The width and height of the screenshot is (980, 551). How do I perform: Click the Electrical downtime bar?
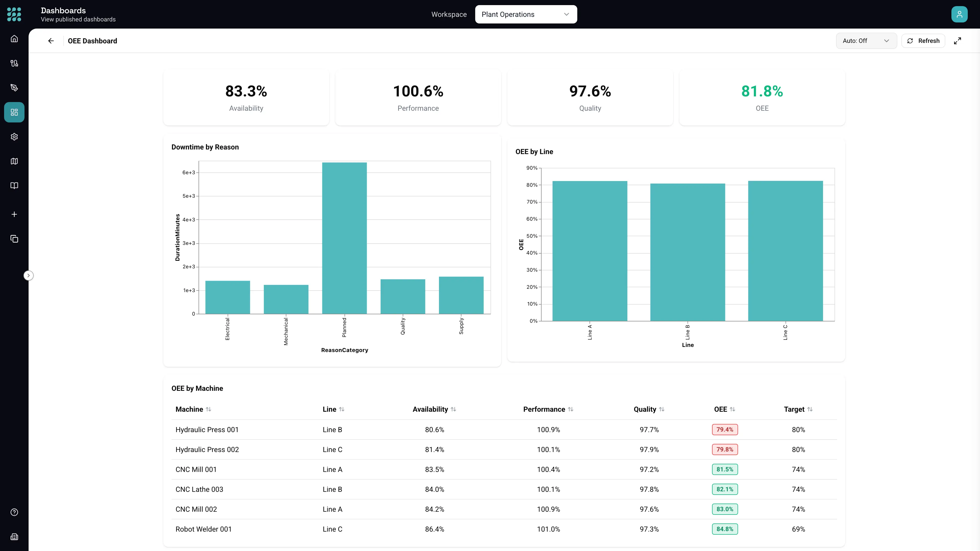tap(227, 297)
